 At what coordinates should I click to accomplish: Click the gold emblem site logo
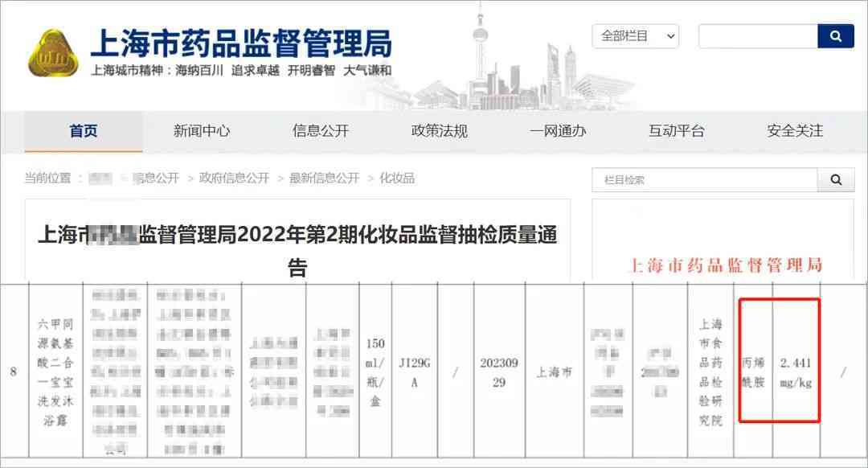pos(53,54)
